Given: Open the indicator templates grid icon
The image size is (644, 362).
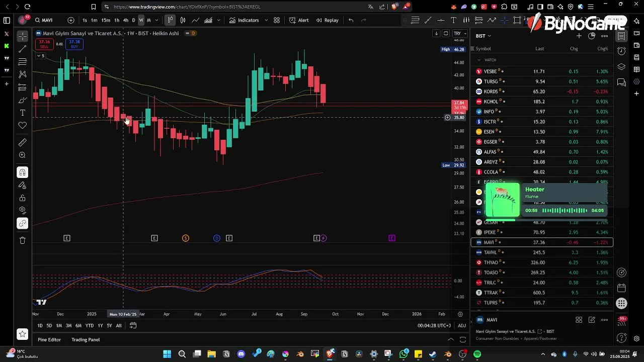Looking at the screenshot, I should click(x=277, y=20).
